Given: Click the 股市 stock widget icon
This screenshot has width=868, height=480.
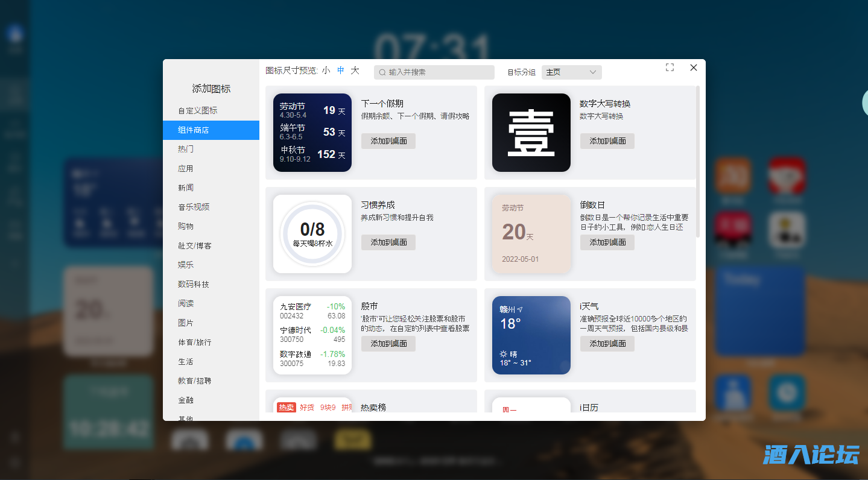Looking at the screenshot, I should point(312,335).
